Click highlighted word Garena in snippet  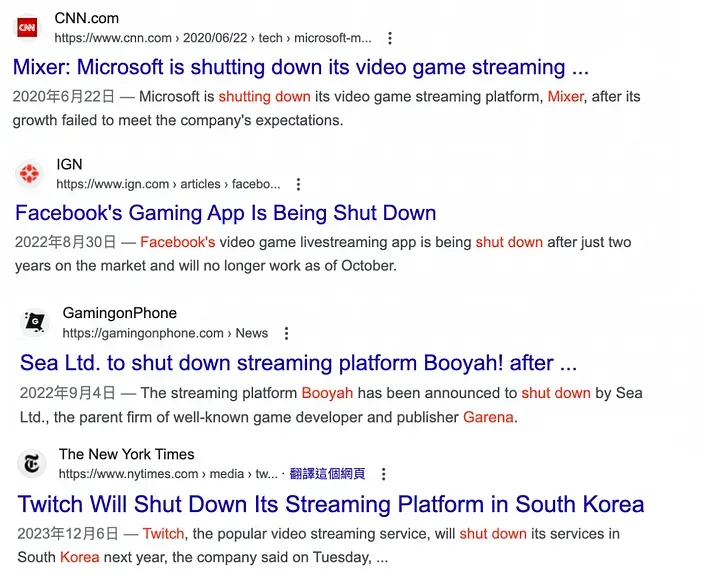tap(488, 417)
